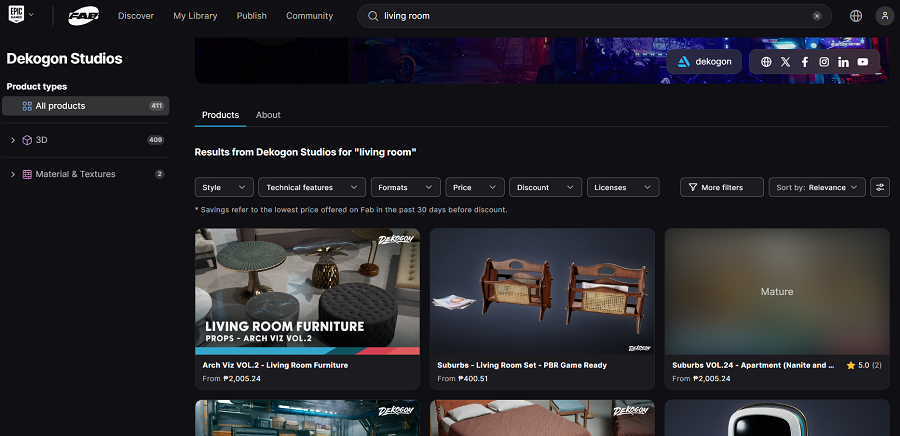Click the search magnifier icon
Screen dimensions: 900x436
coord(373,16)
